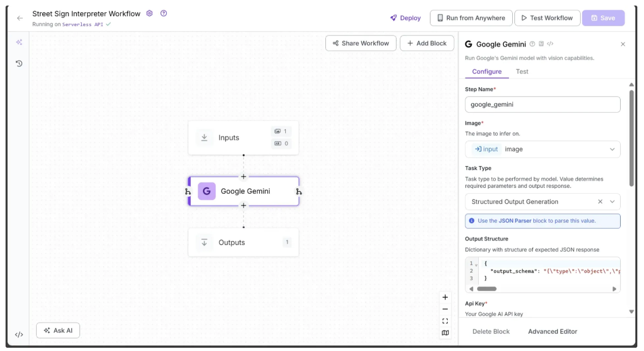
Task: Zoom out on the canvas
Action: tap(445, 309)
